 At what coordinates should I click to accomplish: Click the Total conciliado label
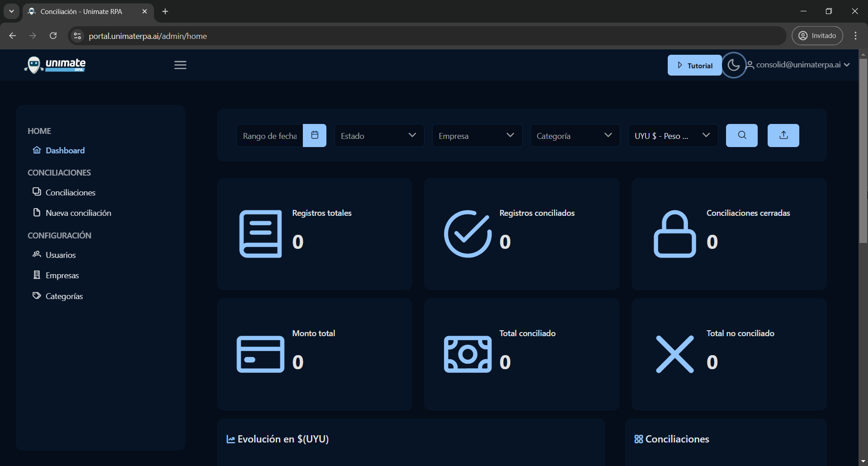click(528, 333)
